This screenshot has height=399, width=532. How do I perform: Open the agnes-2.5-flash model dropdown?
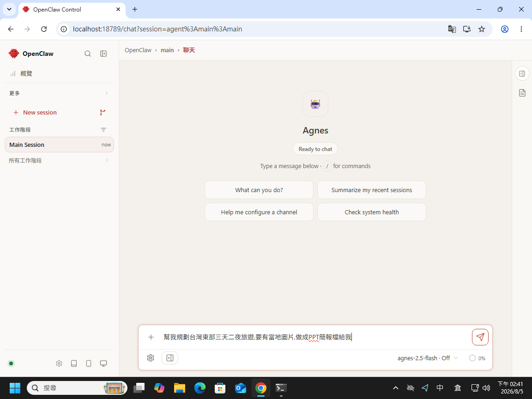point(428,358)
